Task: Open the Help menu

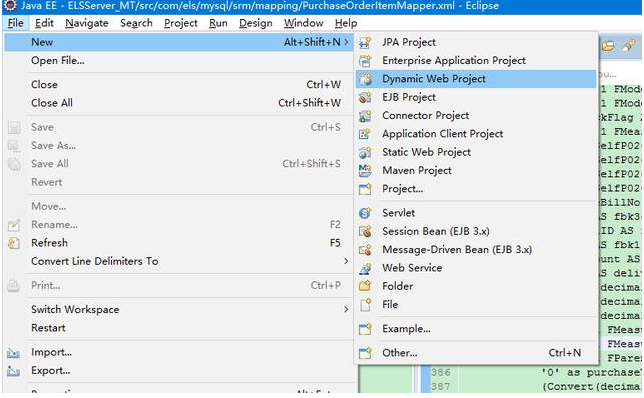Action: pyautogui.click(x=346, y=23)
